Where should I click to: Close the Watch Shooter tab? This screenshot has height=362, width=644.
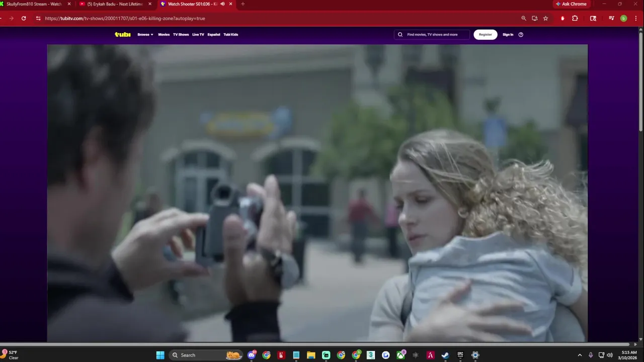click(231, 4)
